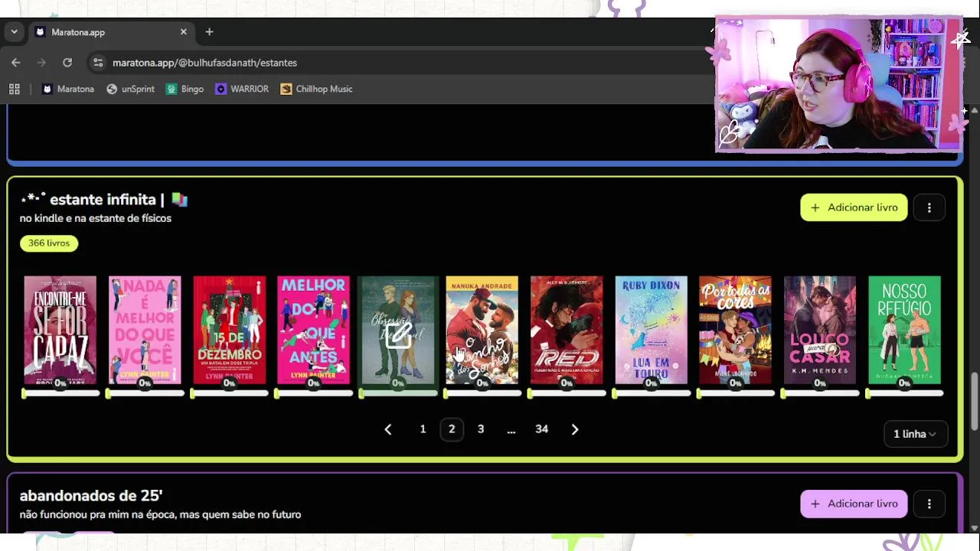Close the Maratona.app browser tab
The image size is (980, 551).
[184, 32]
